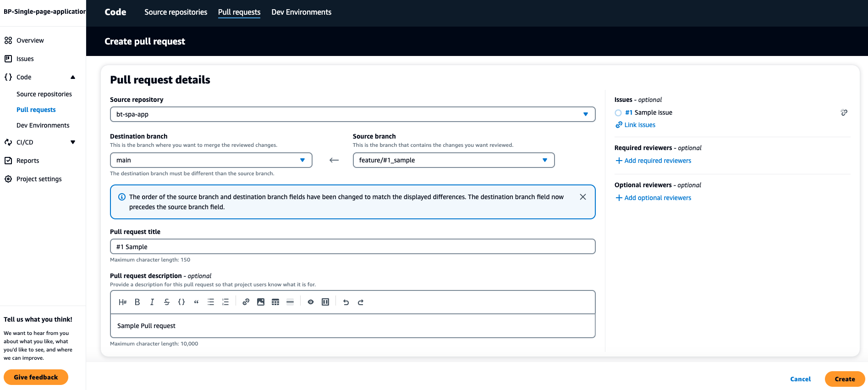Focus the Pull request title field
Screen dimensions: 868x390
352,246
